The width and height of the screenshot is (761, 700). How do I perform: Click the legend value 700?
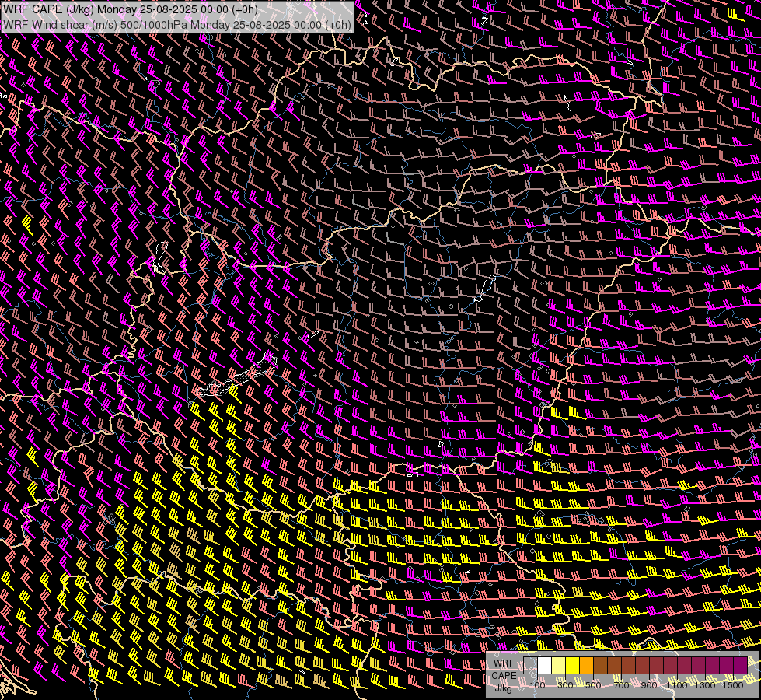[621, 685]
